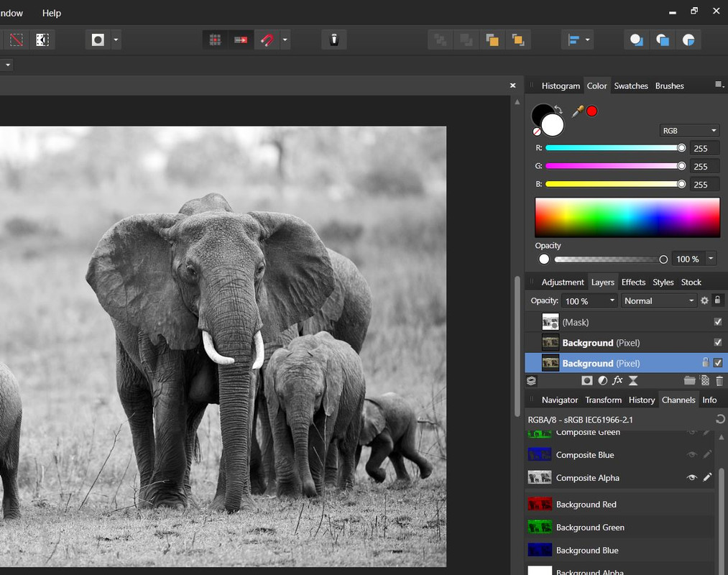Toggle the red magnet Snapping icon
The image size is (728, 575).
pyautogui.click(x=267, y=40)
